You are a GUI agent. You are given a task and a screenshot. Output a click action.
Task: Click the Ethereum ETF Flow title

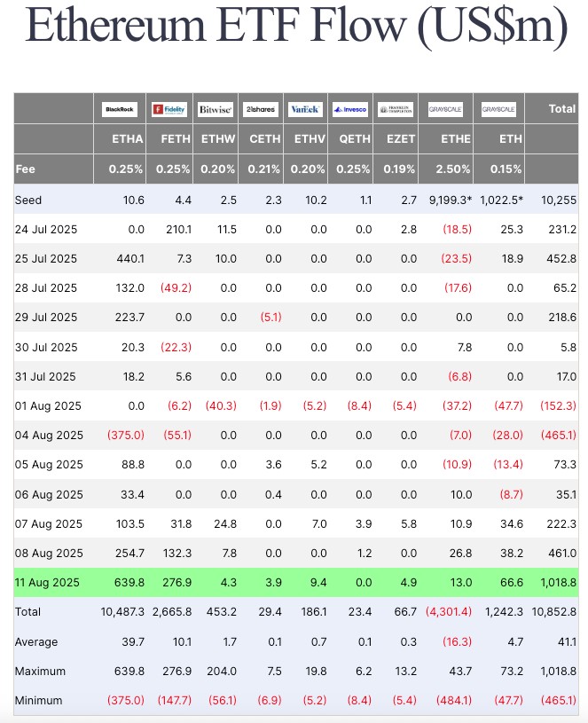click(x=296, y=25)
